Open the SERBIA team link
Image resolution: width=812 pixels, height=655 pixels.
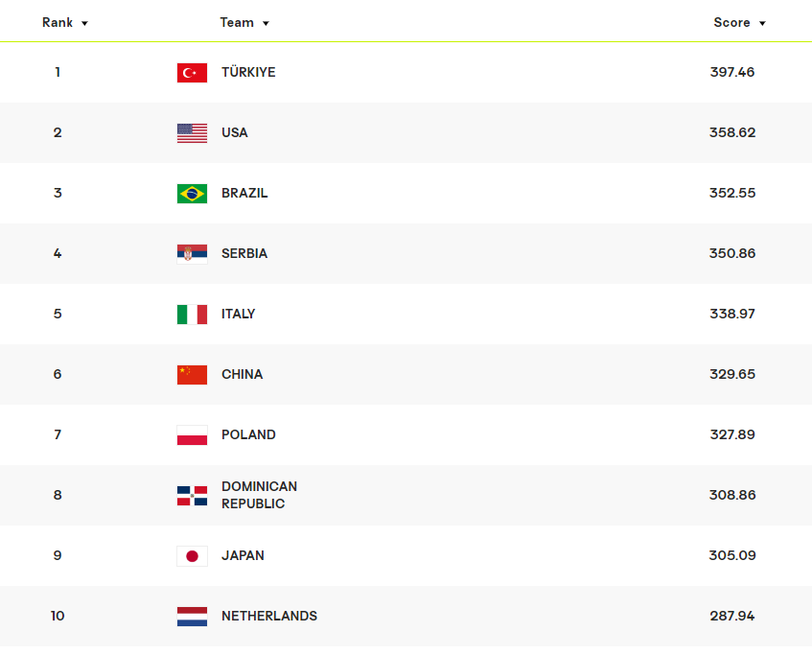[244, 254]
